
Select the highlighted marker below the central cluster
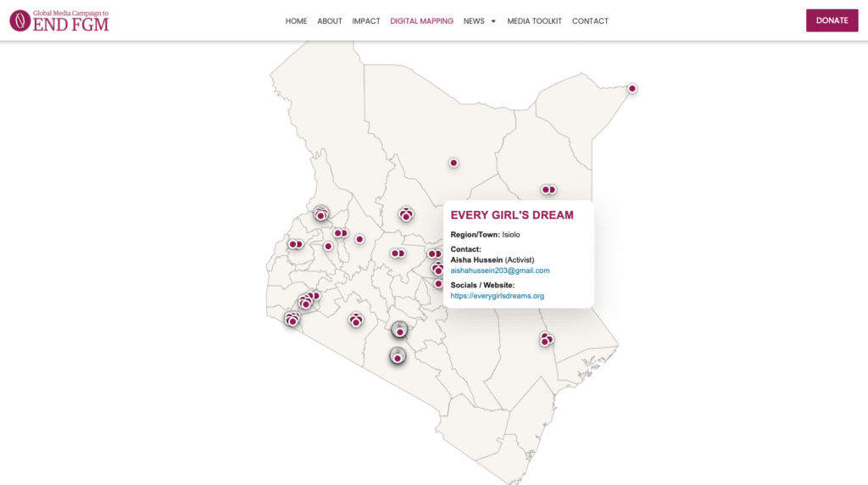(400, 331)
